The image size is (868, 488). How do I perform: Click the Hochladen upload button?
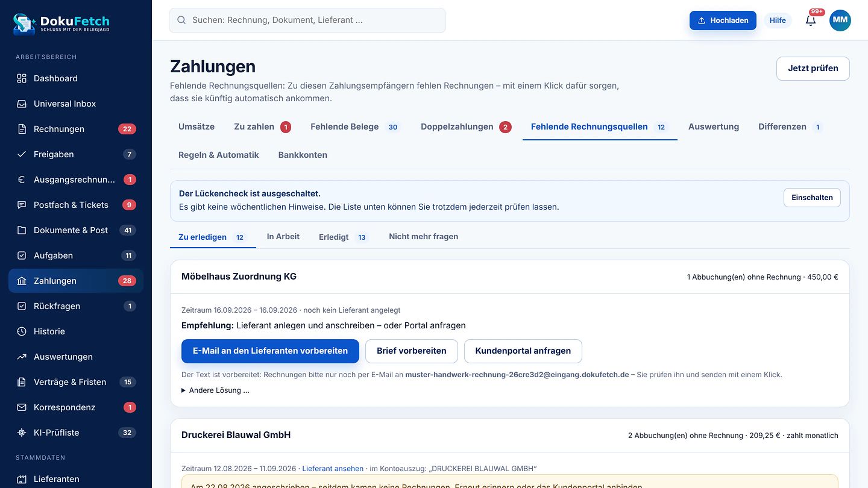(x=723, y=20)
